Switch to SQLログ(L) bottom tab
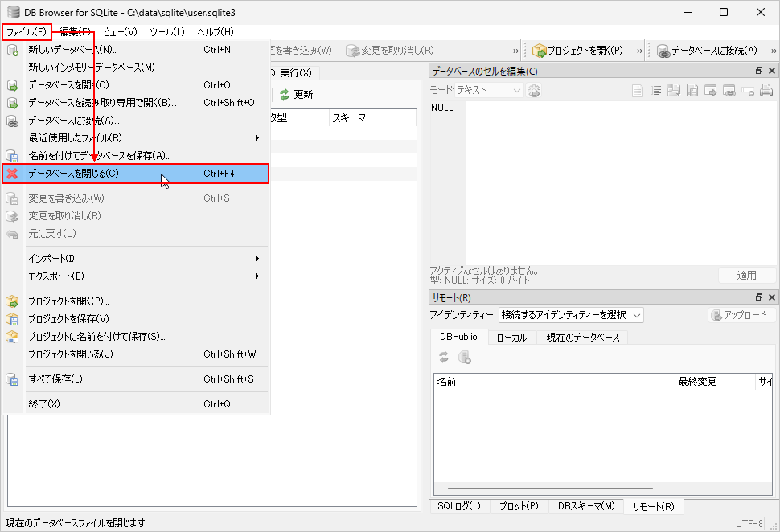This screenshot has width=780, height=532. [x=459, y=506]
